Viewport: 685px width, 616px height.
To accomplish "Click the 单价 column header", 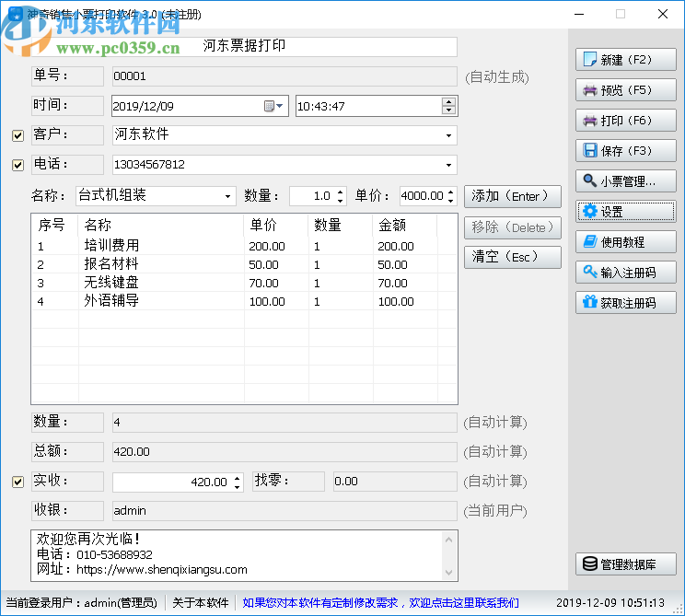I will [276, 225].
